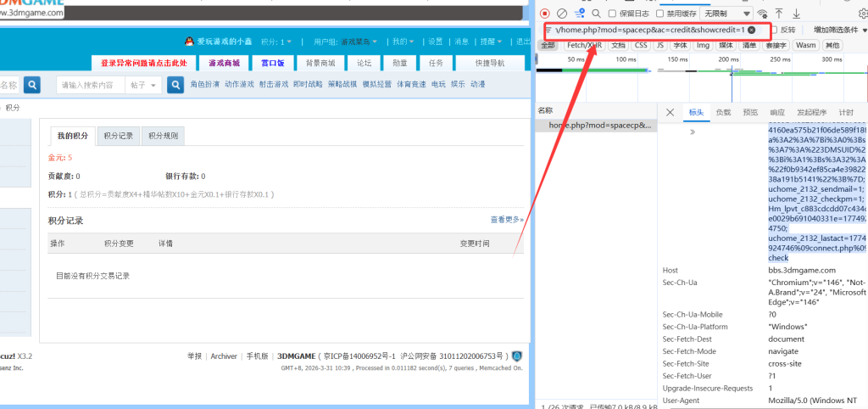Viewport: 868px width, 409px height.
Task: Clear the filter text with X icon
Action: [751, 30]
